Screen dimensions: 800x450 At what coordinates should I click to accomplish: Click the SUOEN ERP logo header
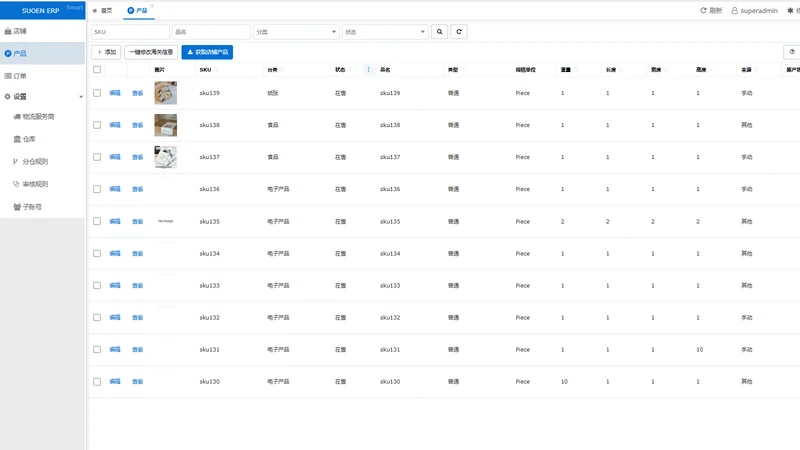(x=42, y=10)
